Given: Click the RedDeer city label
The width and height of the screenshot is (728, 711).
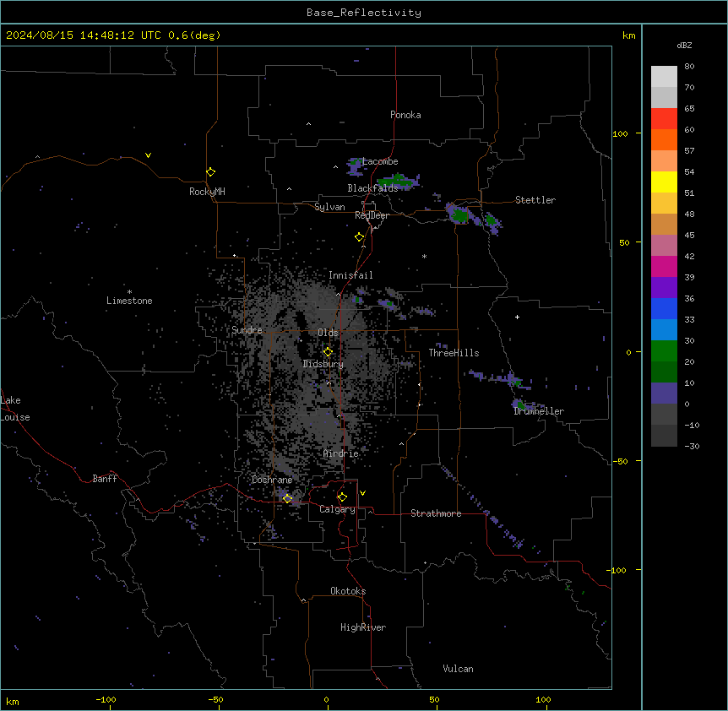Looking at the screenshot, I should [372, 215].
